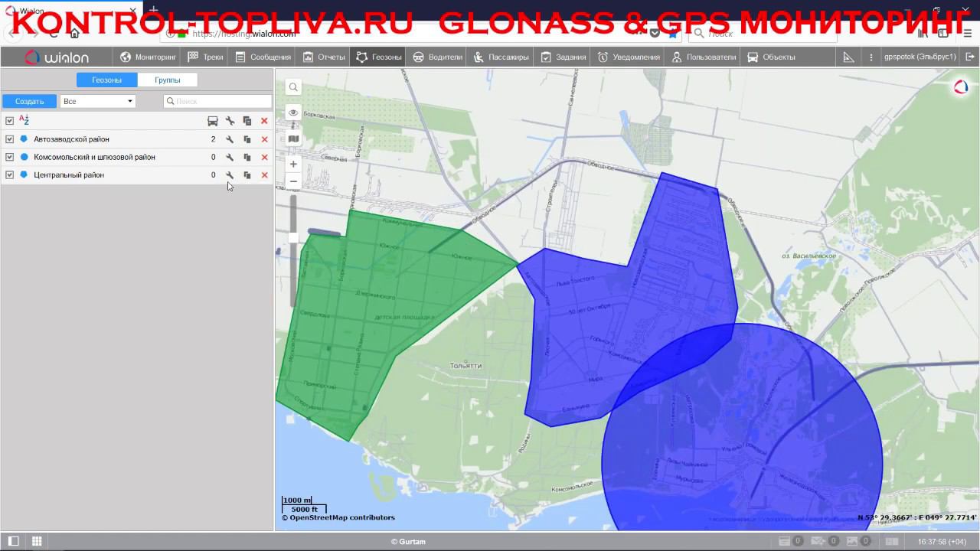Click the Комсомольский и шлюзовой район circle icon
Viewport: 980px width, 551px height.
(24, 157)
